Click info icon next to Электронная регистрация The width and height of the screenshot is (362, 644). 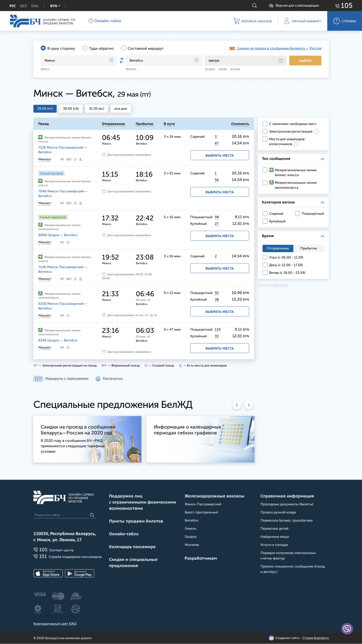(317, 131)
